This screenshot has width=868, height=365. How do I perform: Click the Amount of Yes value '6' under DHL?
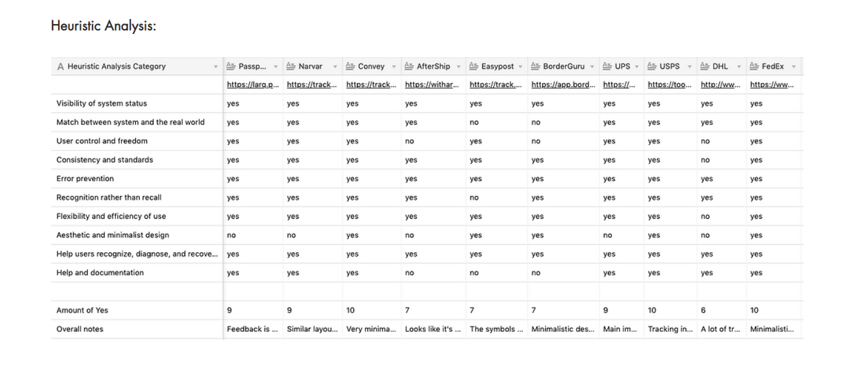pyautogui.click(x=703, y=310)
